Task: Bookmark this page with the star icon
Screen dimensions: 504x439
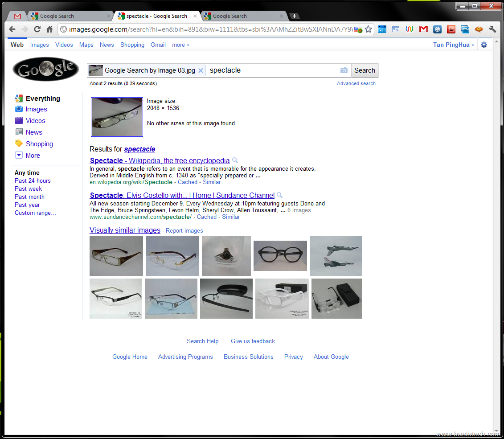Action: pyautogui.click(x=369, y=29)
